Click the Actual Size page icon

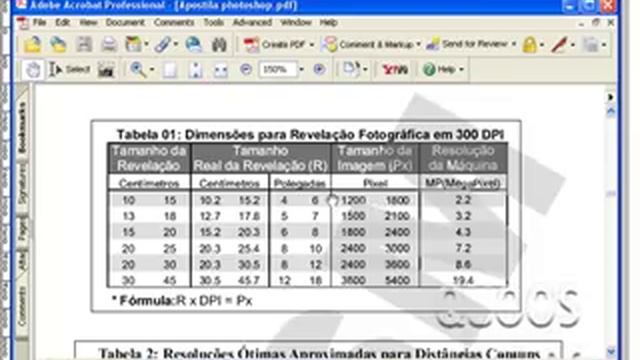pyautogui.click(x=170, y=70)
